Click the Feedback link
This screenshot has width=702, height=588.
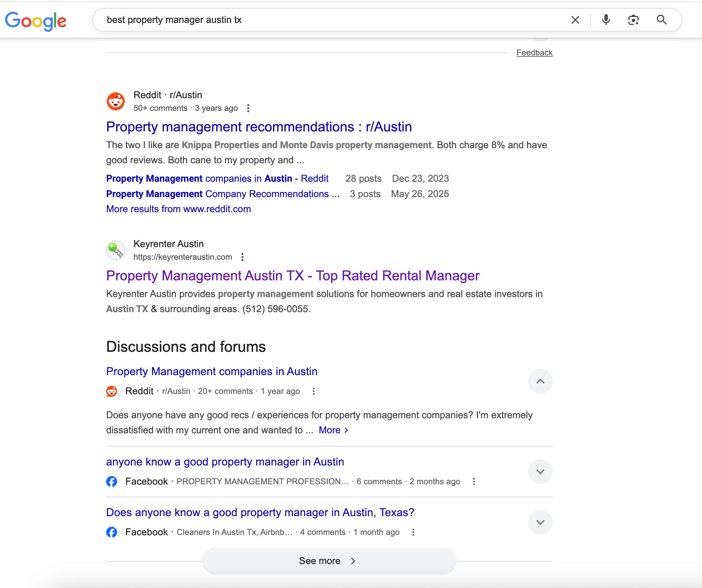coord(534,53)
